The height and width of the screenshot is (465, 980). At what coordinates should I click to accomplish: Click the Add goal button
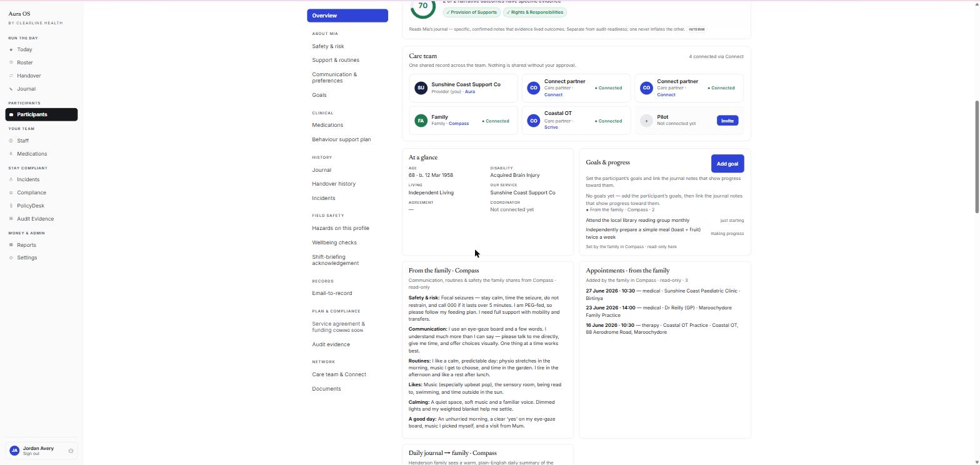pos(727,164)
